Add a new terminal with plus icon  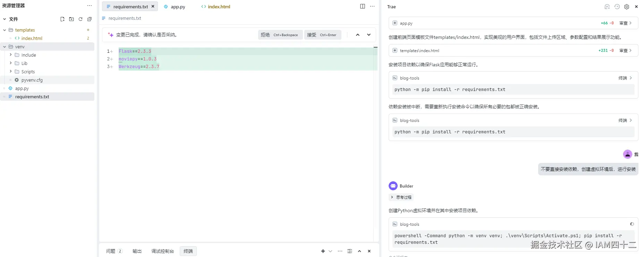[x=323, y=251]
